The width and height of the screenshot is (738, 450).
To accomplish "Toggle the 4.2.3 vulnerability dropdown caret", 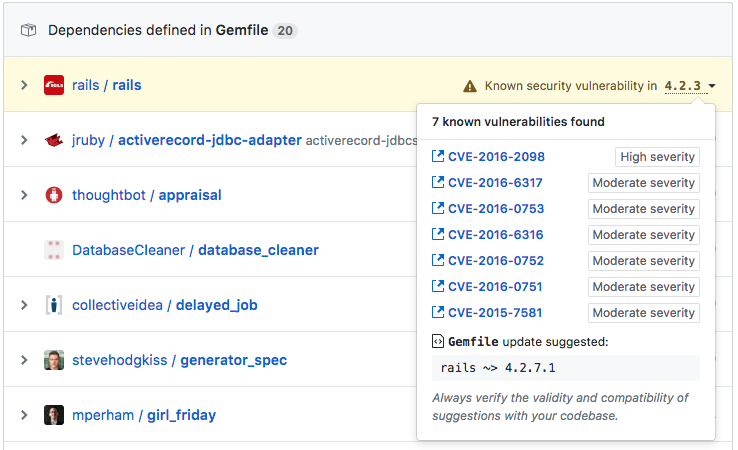I will tap(712, 86).
